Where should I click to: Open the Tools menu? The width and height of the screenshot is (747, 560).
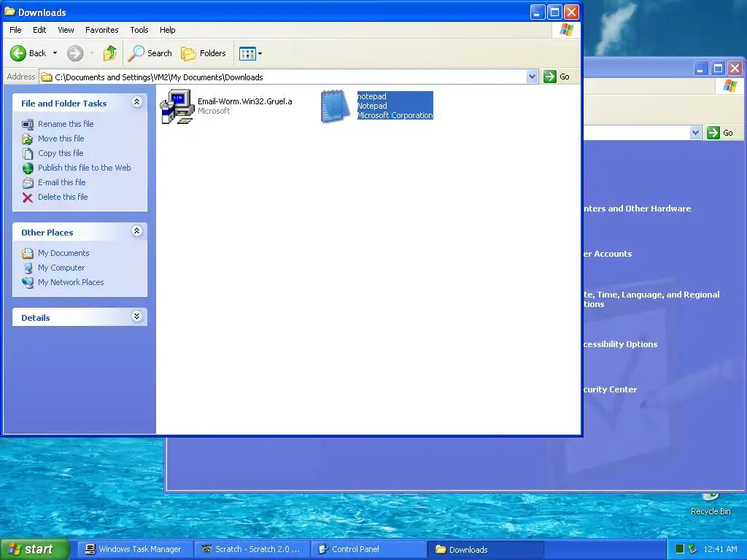(x=139, y=29)
